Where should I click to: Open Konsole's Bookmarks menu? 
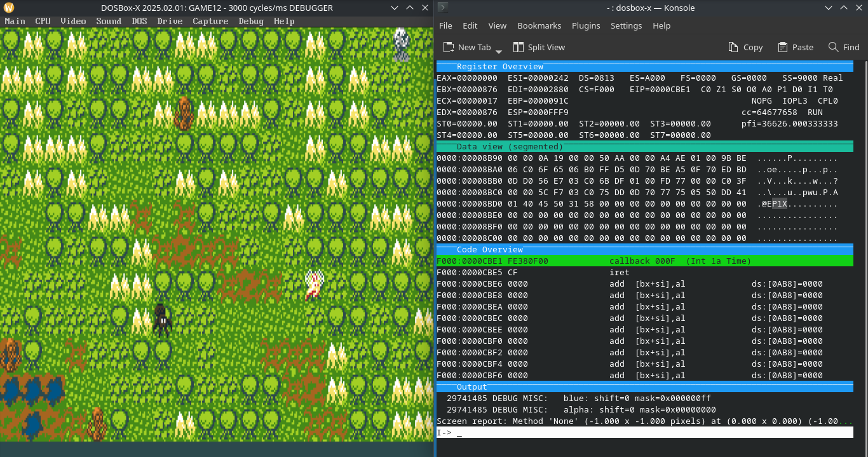pyautogui.click(x=539, y=26)
